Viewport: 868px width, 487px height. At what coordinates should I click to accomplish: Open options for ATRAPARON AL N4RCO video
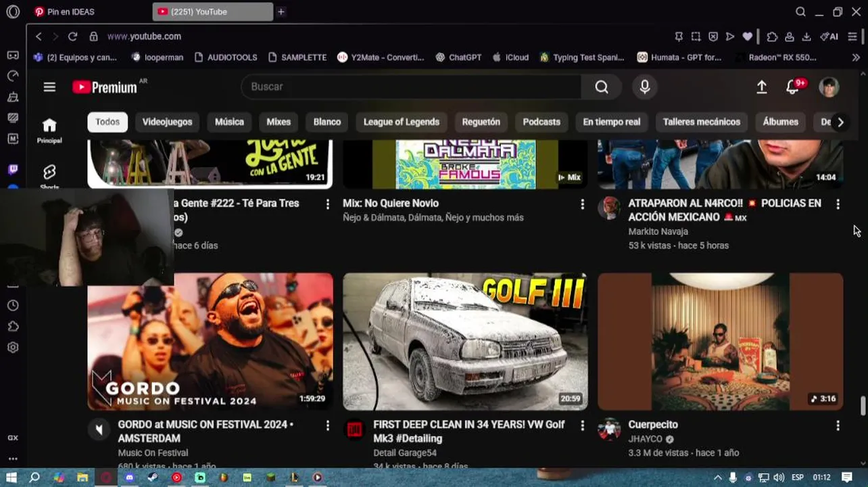pyautogui.click(x=838, y=204)
